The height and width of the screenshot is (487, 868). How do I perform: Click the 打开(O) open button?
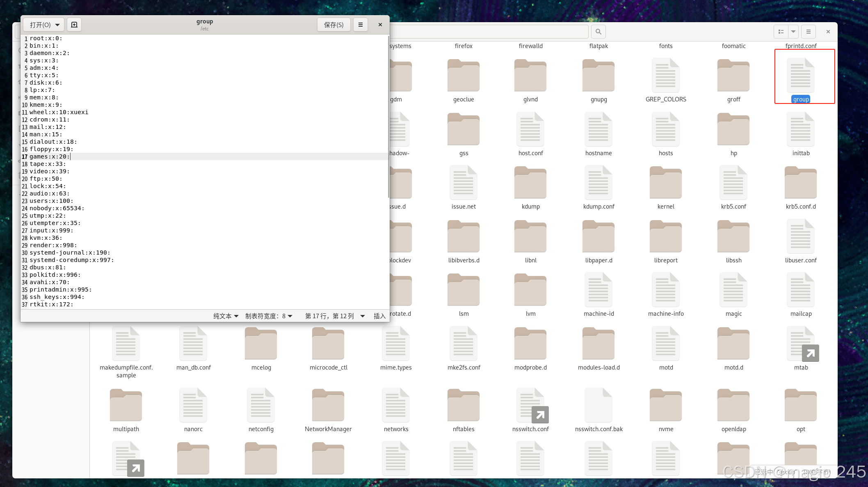(40, 25)
